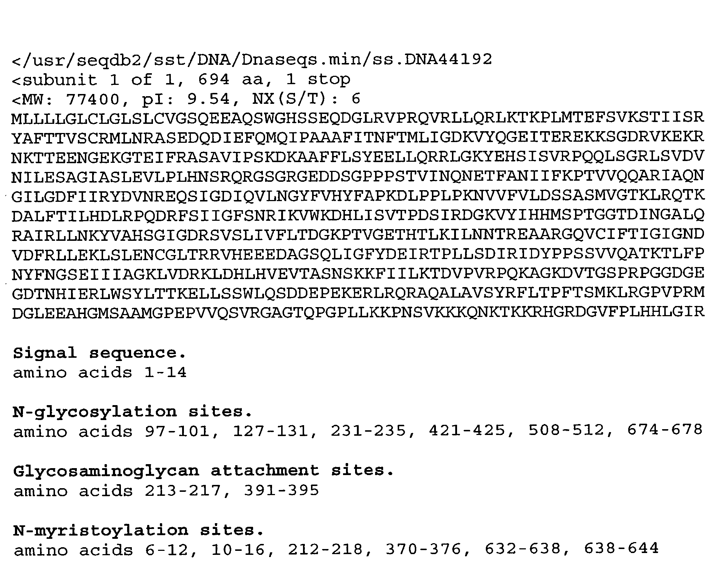The width and height of the screenshot is (724, 588).
Task: Click the file path line ending DNA44192
Action: point(252,59)
